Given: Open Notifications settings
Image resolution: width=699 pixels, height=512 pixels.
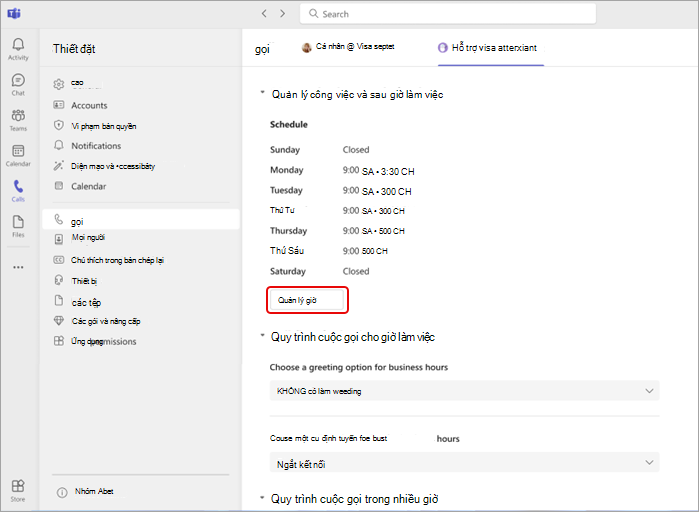Looking at the screenshot, I should point(96,146).
